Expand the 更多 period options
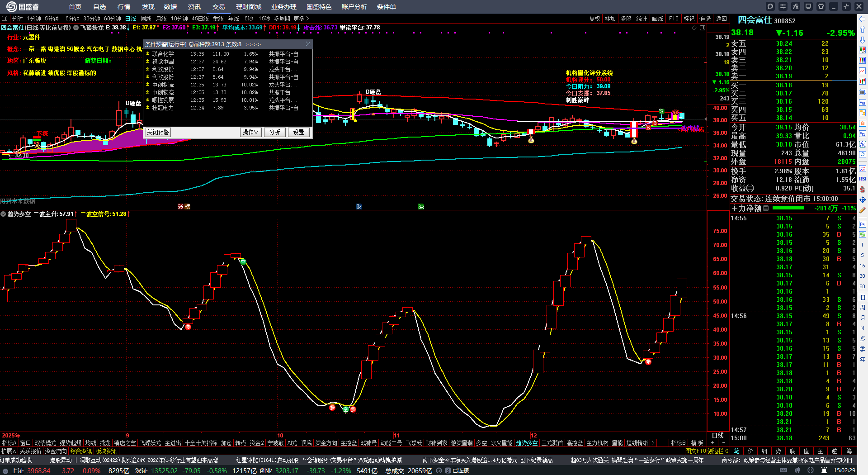868x475 pixels. click(x=301, y=19)
